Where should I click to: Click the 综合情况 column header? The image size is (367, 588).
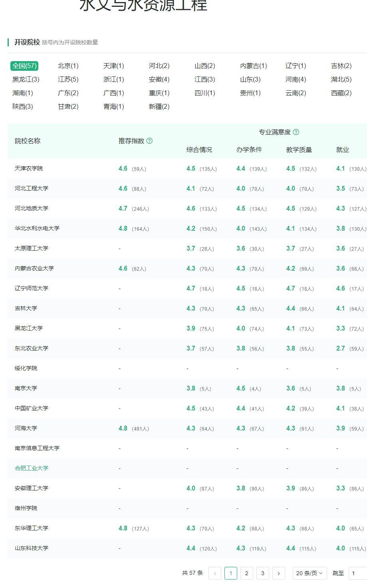(x=199, y=149)
